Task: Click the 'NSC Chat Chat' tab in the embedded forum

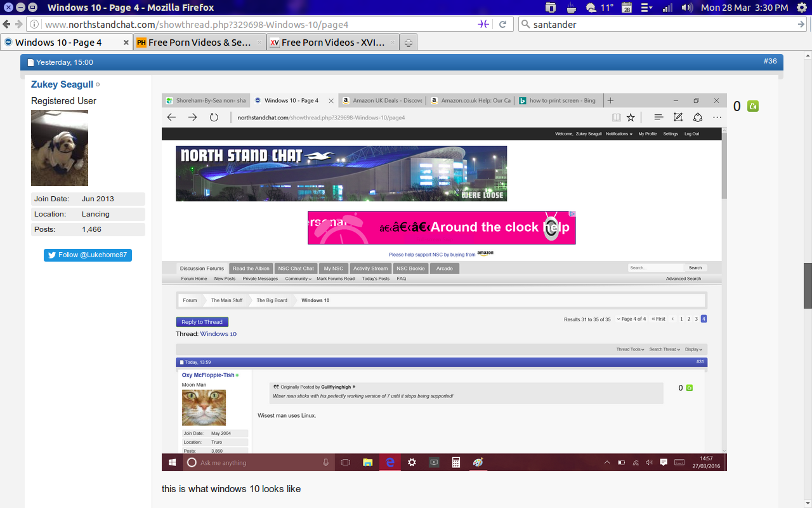Action: click(296, 269)
